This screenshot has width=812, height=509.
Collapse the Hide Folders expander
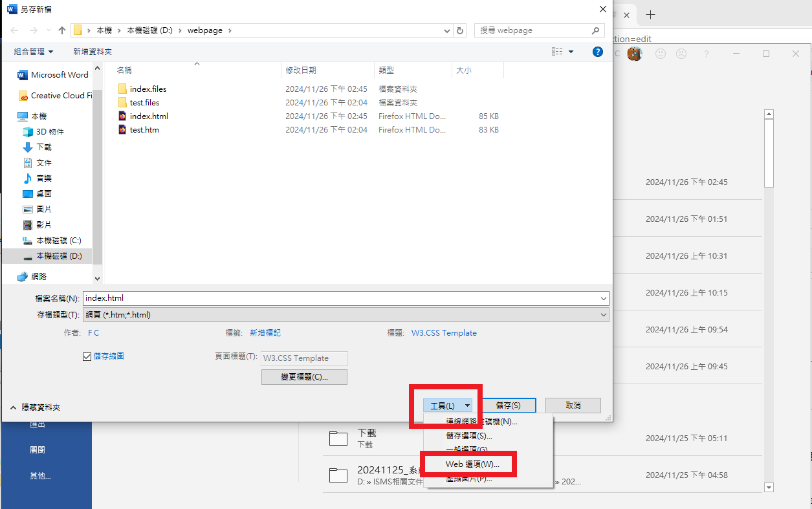(36, 407)
